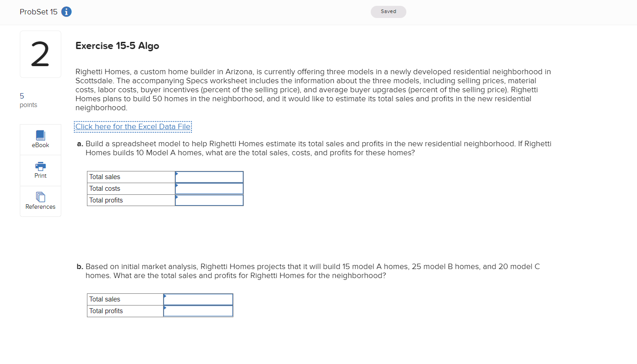Image resolution: width=637 pixels, height=364 pixels.
Task: Select part a Total profits input
Action: 209,200
